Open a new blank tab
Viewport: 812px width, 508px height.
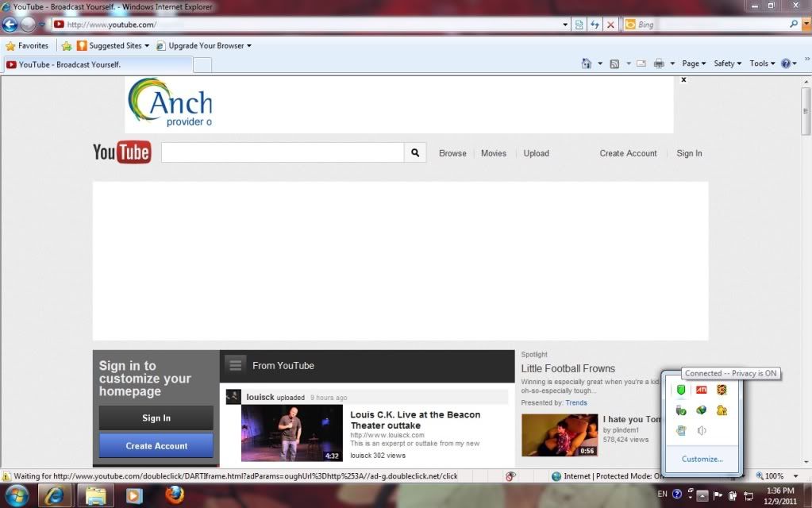pos(202,65)
